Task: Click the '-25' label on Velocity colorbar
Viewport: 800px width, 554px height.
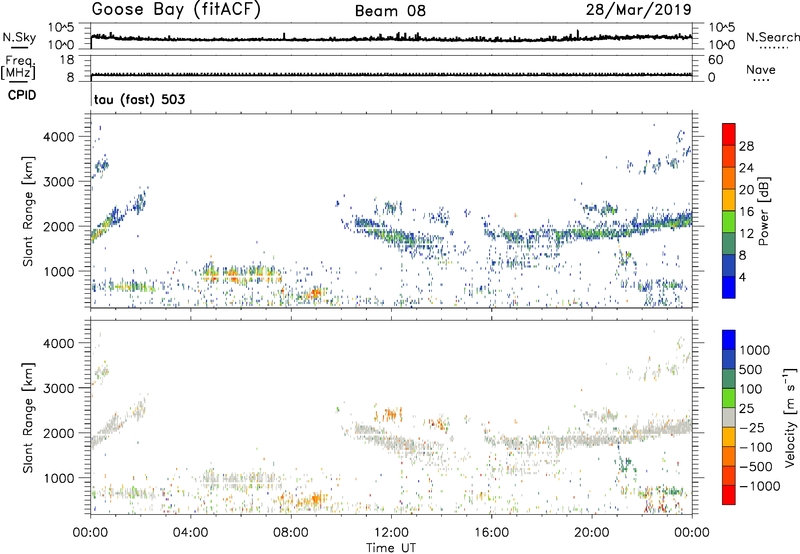Action: click(752, 427)
